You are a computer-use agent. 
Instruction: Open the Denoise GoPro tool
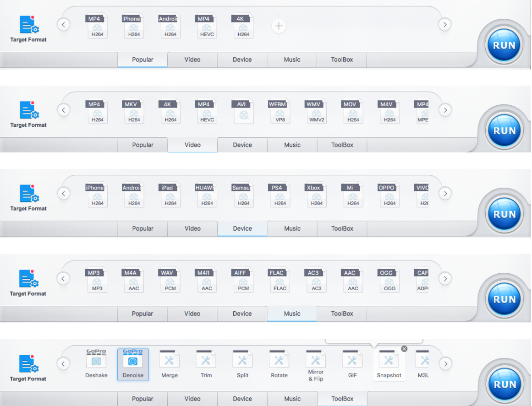pos(133,365)
